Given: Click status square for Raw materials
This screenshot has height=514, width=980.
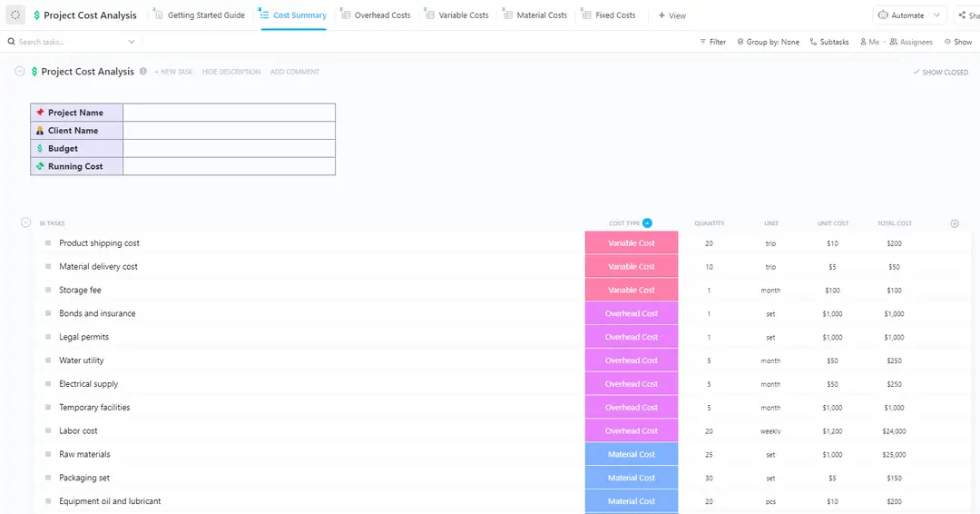Looking at the screenshot, I should [x=48, y=454].
